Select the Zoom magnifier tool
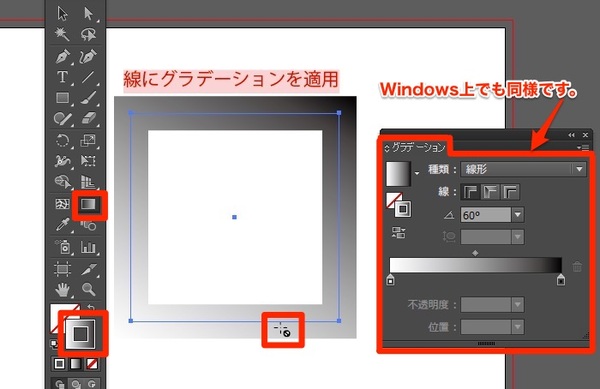The image size is (600, 389). coord(88,289)
